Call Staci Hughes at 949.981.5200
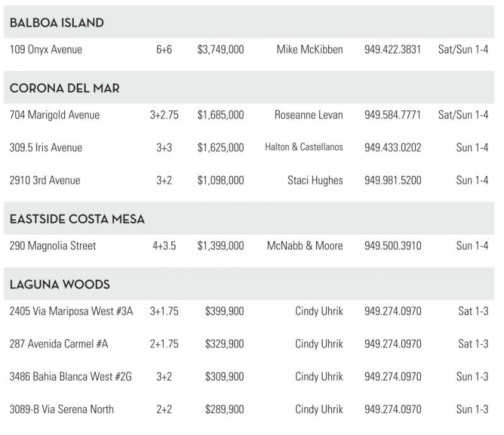Image resolution: width=504 pixels, height=435 pixels. [393, 180]
